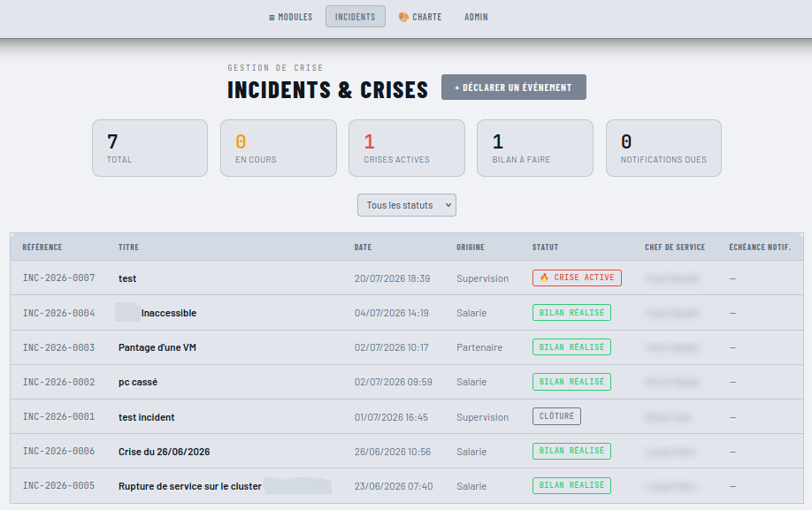Open the Charte navigation tab

pyautogui.click(x=420, y=17)
